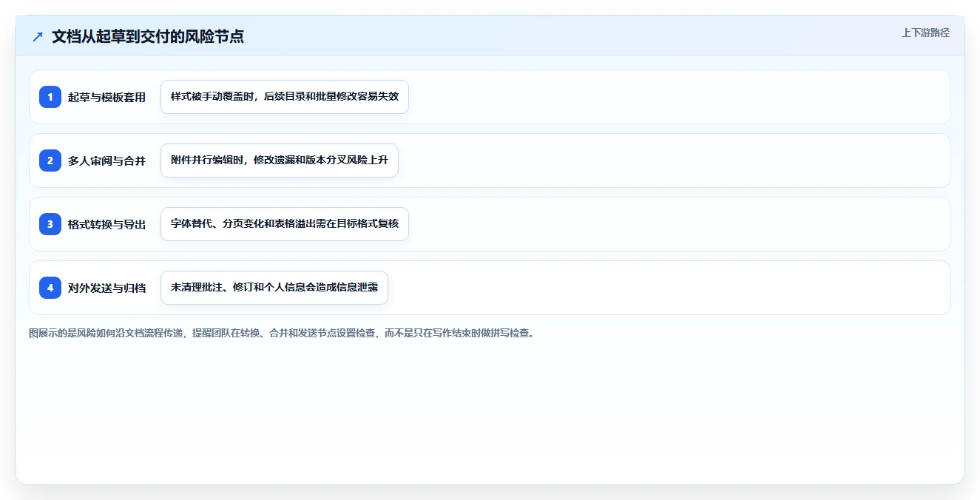This screenshot has height=500, width=980.
Task: Select step badge number 2
Action: tap(50, 161)
